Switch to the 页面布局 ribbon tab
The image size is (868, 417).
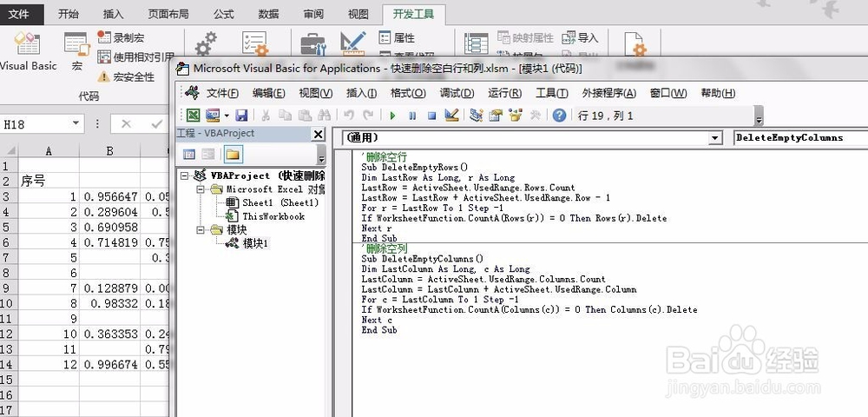tap(168, 15)
